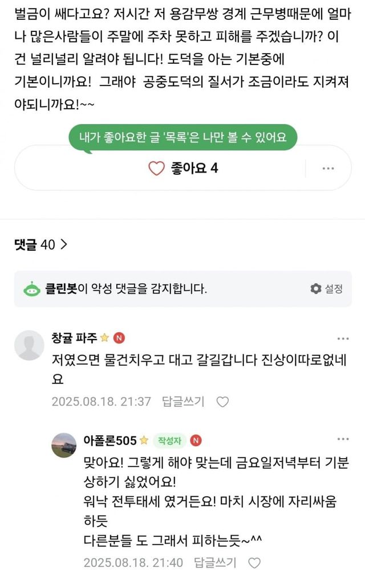Click the red N badge beside 아폴론505

196,440
